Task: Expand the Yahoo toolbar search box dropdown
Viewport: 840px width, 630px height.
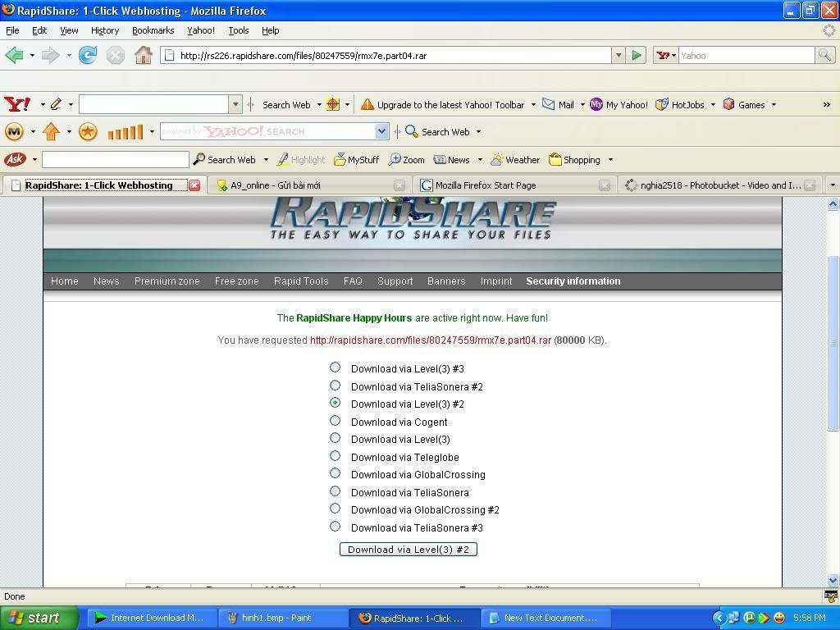Action: pos(235,104)
